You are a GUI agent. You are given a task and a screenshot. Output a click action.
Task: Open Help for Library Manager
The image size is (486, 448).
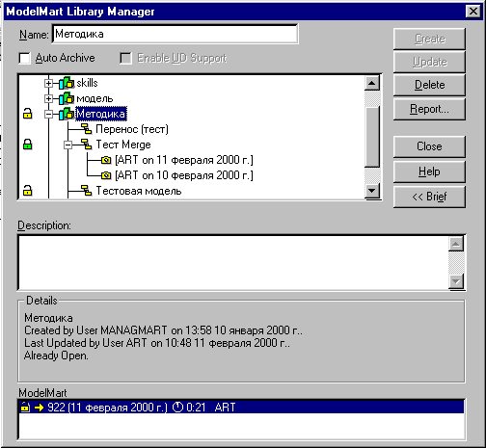pos(429,171)
